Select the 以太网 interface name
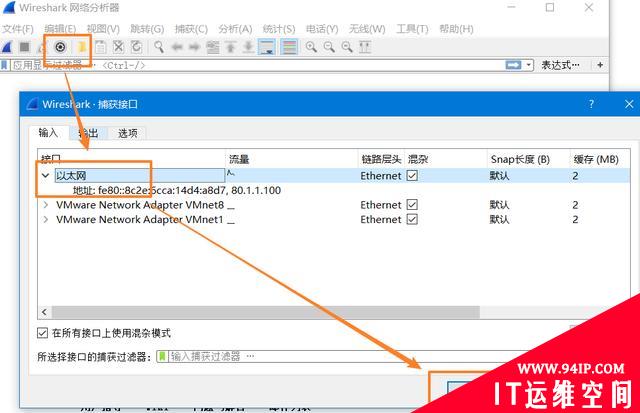Viewport: 640px width, 413px height. point(71,175)
